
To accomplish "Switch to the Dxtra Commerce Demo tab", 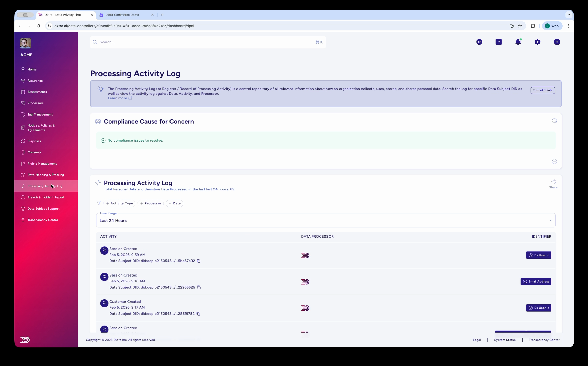I will tap(122, 15).
